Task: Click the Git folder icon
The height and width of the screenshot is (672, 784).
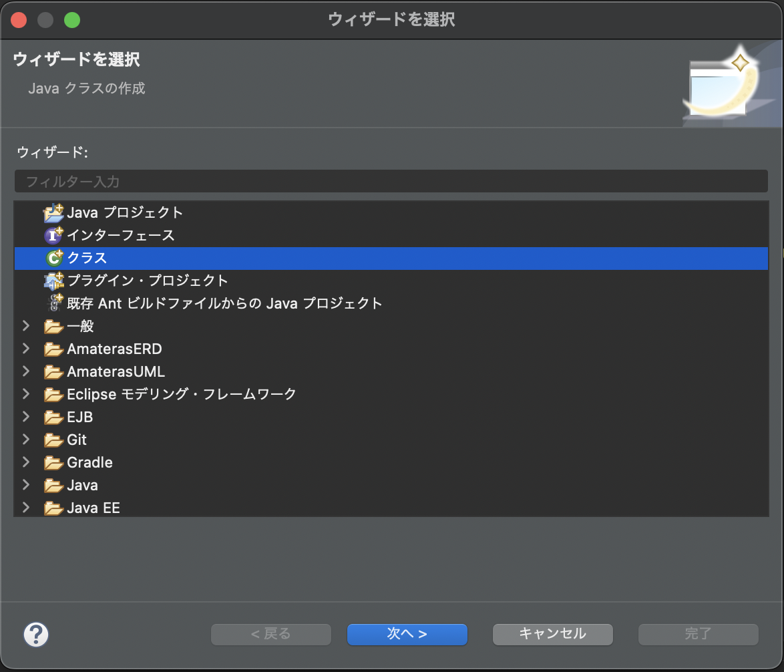Action: pos(53,440)
